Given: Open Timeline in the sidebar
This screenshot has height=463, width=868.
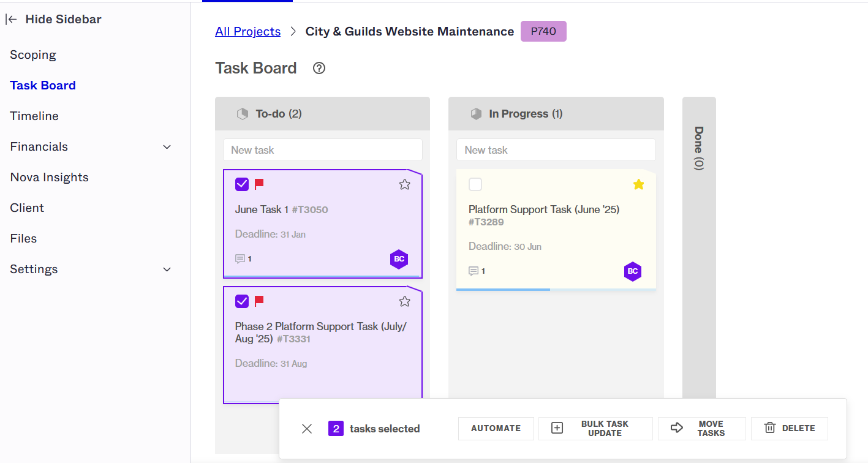Looking at the screenshot, I should click(34, 116).
